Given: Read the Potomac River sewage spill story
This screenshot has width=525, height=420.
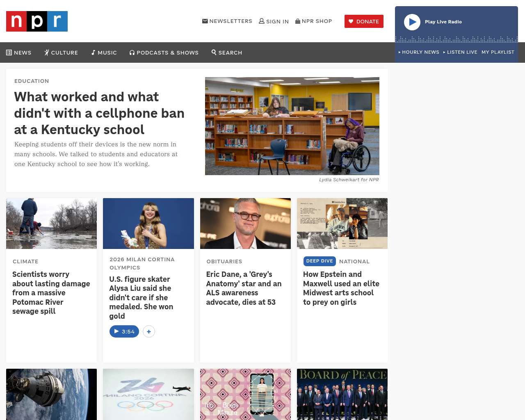Looking at the screenshot, I should pyautogui.click(x=51, y=293).
